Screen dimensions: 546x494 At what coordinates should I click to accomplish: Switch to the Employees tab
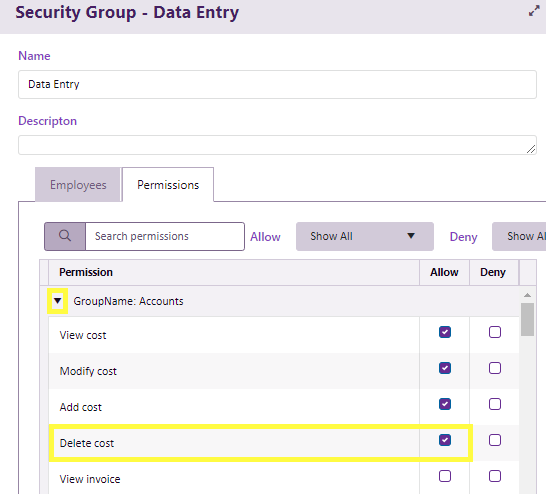(78, 185)
